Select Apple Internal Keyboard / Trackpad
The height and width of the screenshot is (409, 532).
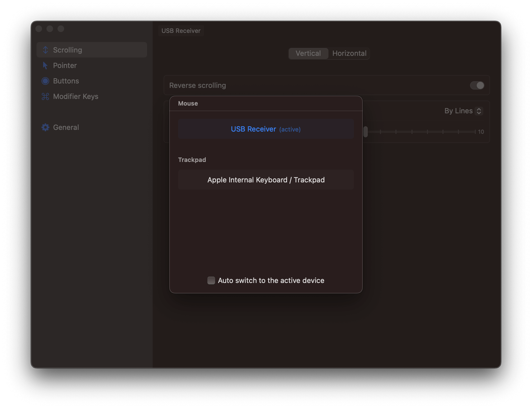click(266, 180)
